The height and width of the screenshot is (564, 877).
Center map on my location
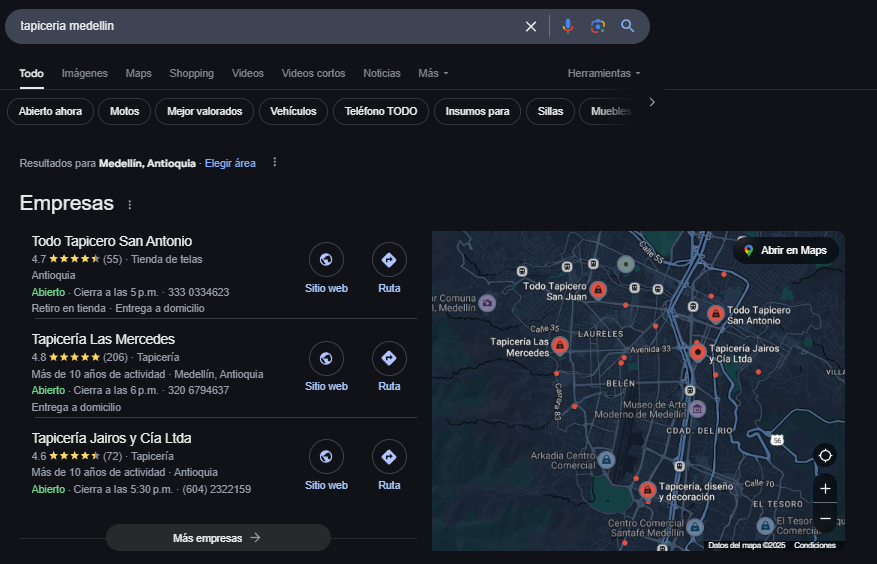click(x=825, y=456)
